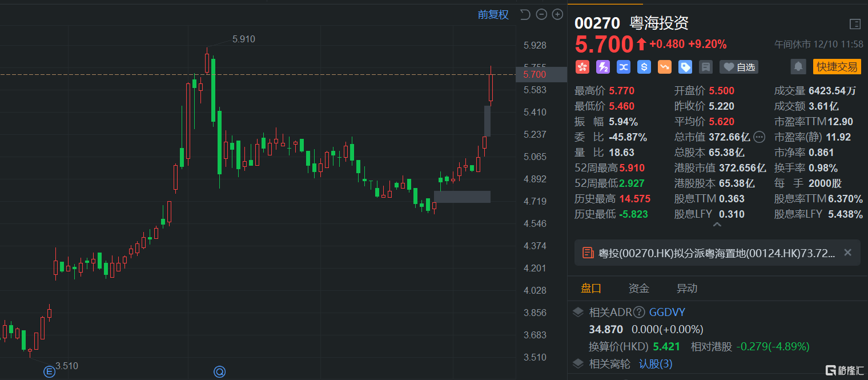Click the stock code 00270
Viewport: 868px width, 380px height.
[597, 23]
